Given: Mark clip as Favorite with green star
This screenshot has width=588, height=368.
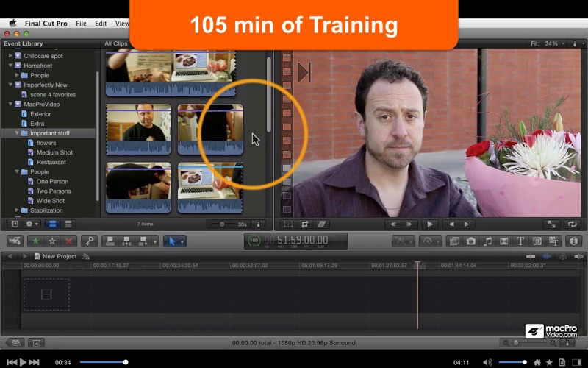Looking at the screenshot, I should click(x=35, y=241).
